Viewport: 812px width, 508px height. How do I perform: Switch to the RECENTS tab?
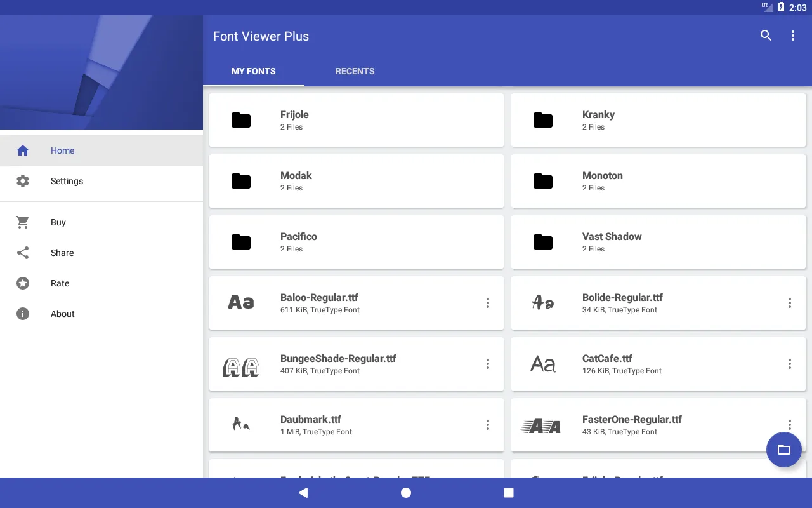click(x=355, y=71)
